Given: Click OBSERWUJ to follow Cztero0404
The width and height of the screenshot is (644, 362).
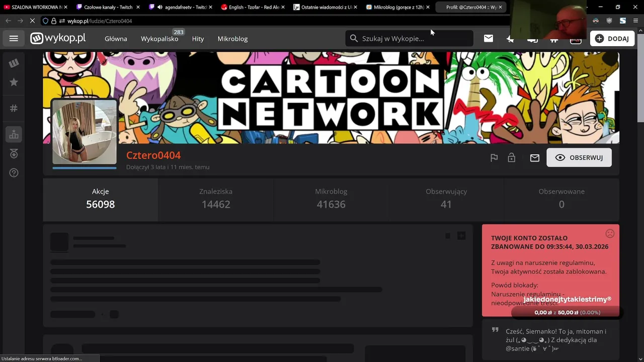Looking at the screenshot, I should point(579,158).
